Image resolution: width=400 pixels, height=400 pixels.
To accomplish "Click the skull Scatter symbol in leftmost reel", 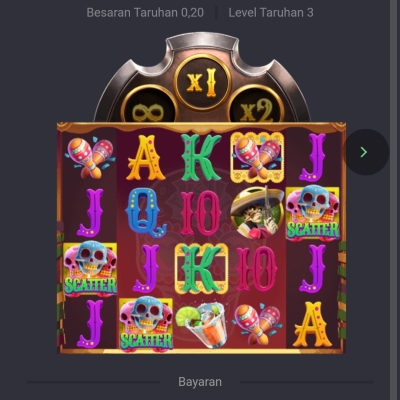I will click(90, 269).
